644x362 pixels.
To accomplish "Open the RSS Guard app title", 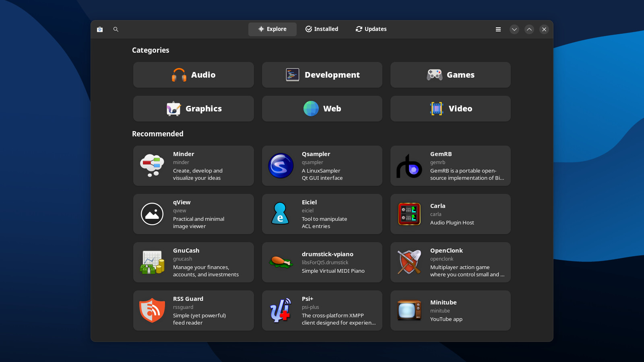I will [x=188, y=299].
